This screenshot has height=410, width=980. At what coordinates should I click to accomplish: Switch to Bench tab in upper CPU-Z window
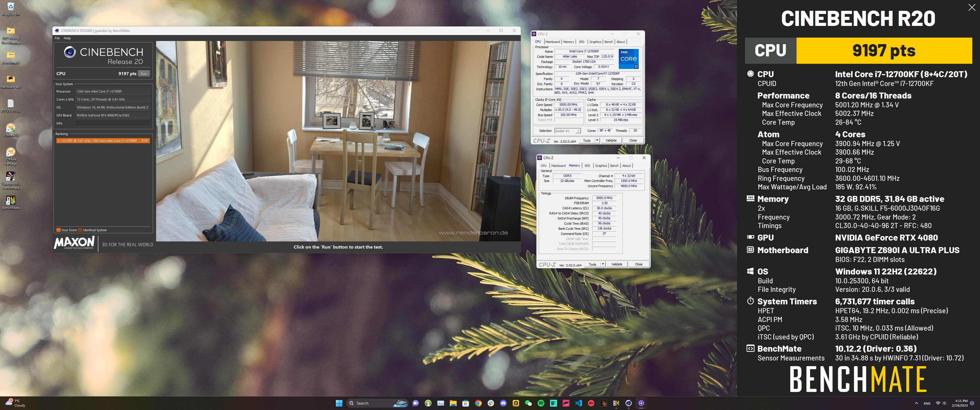click(x=609, y=42)
